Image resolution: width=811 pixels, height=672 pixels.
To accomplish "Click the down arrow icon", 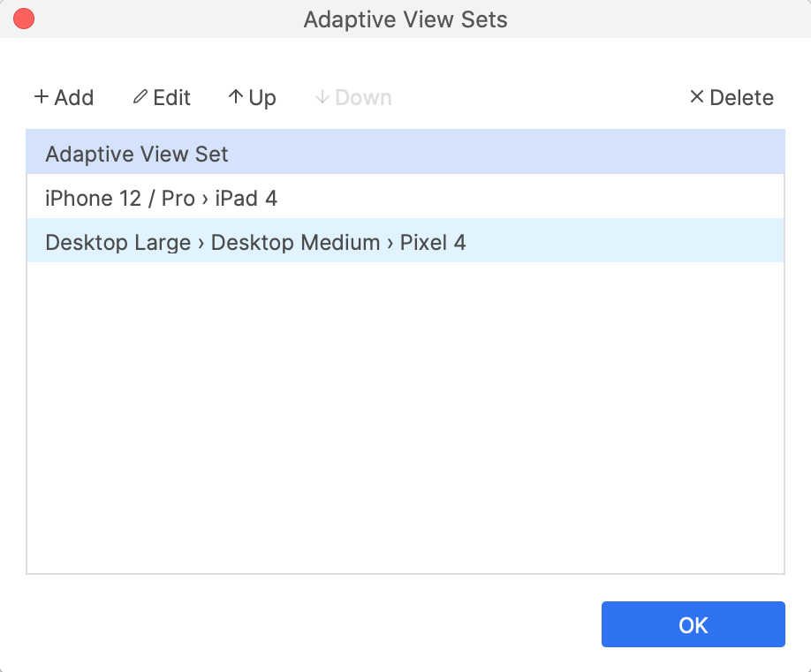I will pos(322,97).
